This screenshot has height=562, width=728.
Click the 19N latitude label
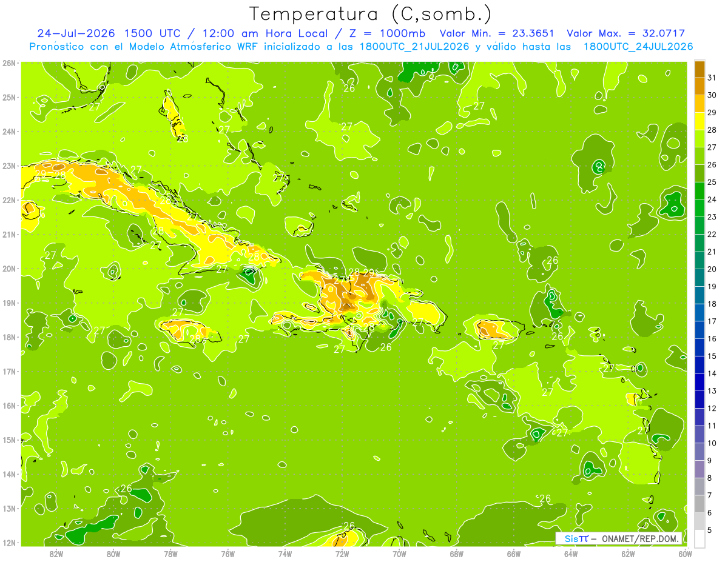[8, 303]
